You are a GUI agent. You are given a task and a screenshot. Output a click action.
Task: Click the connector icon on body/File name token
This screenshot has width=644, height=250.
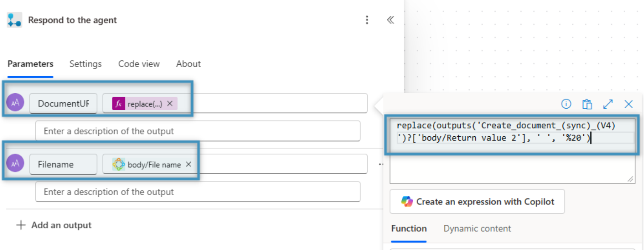click(x=119, y=164)
